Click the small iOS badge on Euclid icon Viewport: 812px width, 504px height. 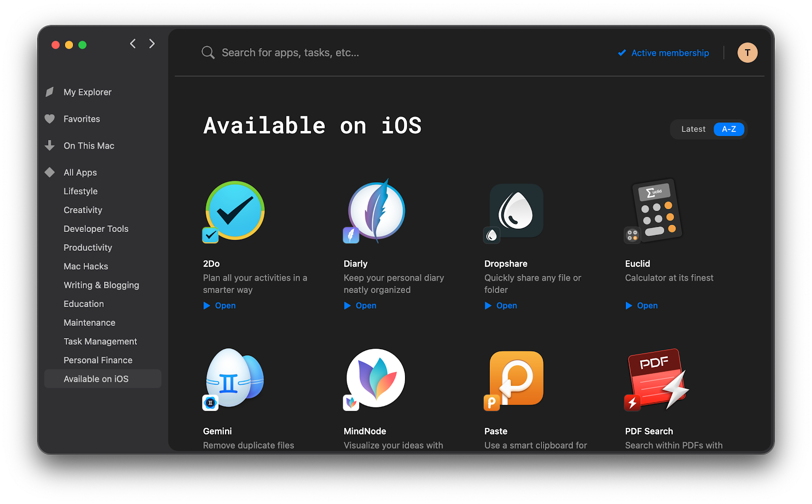(x=632, y=235)
